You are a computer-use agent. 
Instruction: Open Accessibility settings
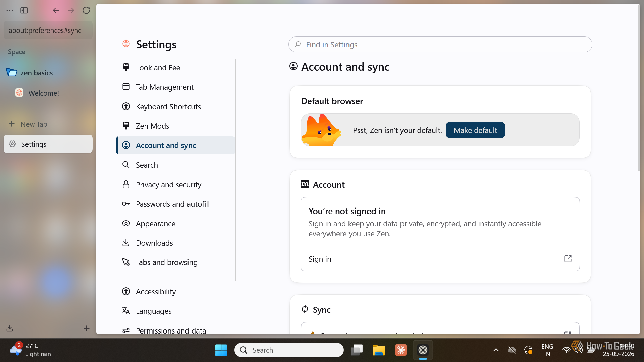tap(176, 292)
